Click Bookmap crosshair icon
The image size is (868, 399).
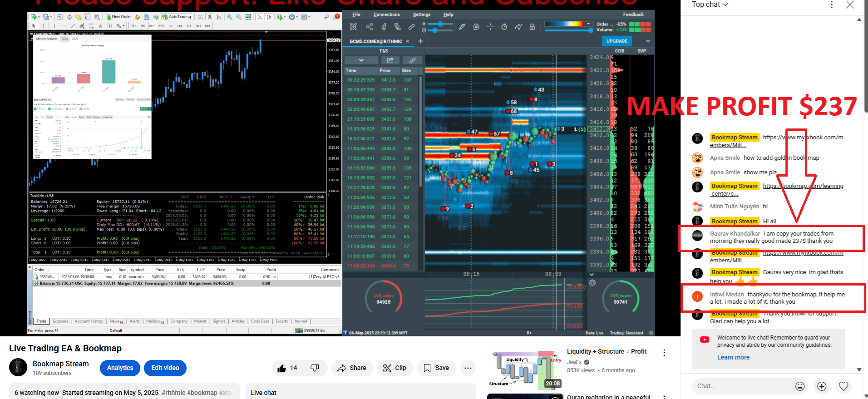point(490,27)
